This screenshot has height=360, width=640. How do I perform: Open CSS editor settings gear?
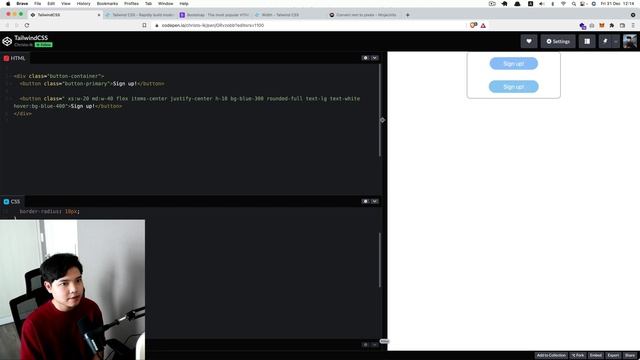pyautogui.click(x=365, y=201)
